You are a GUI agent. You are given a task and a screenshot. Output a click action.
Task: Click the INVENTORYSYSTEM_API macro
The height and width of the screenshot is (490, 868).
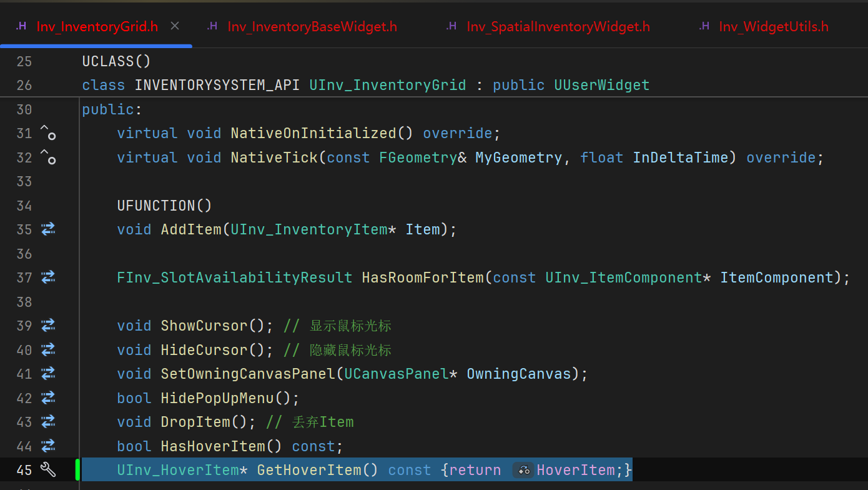click(217, 85)
